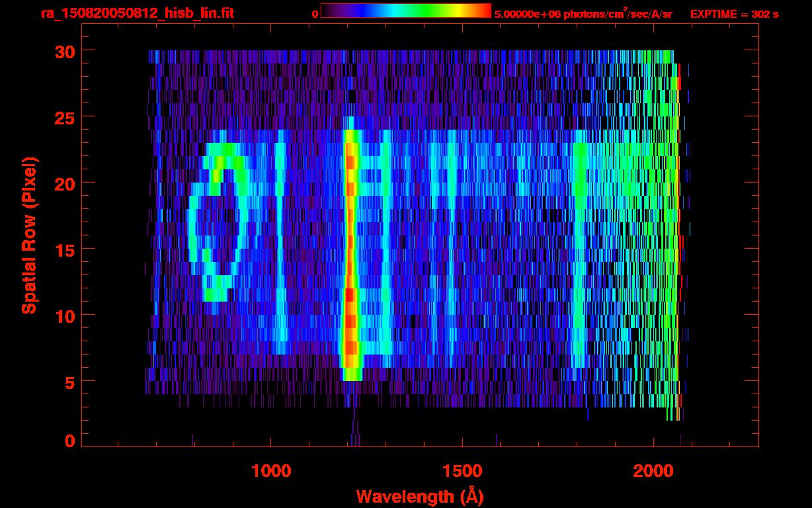812x508 pixels.
Task: Click the 2000 wavelength tick label
Action: coord(653,470)
